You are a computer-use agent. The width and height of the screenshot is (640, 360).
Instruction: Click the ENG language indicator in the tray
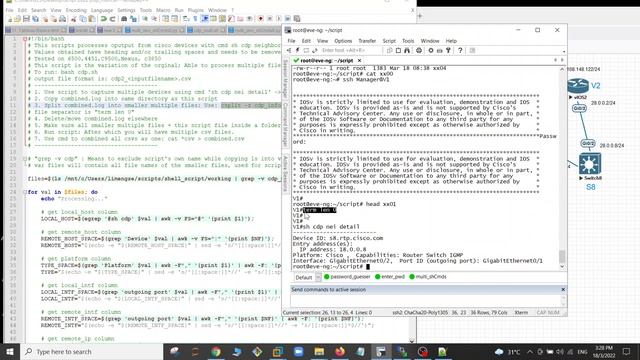coord(582,352)
